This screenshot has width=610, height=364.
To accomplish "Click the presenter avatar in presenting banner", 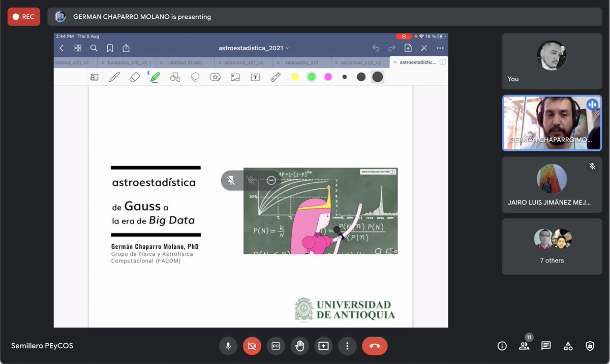I will [60, 17].
